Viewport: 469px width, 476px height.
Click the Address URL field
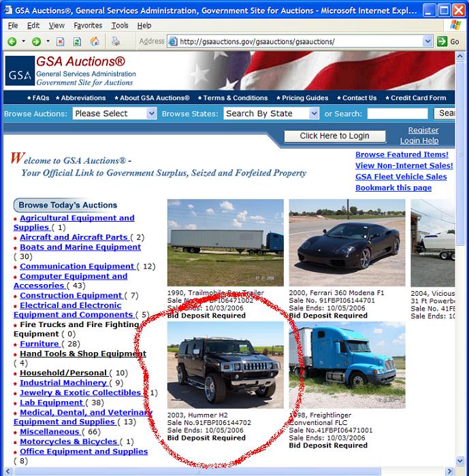(x=300, y=41)
